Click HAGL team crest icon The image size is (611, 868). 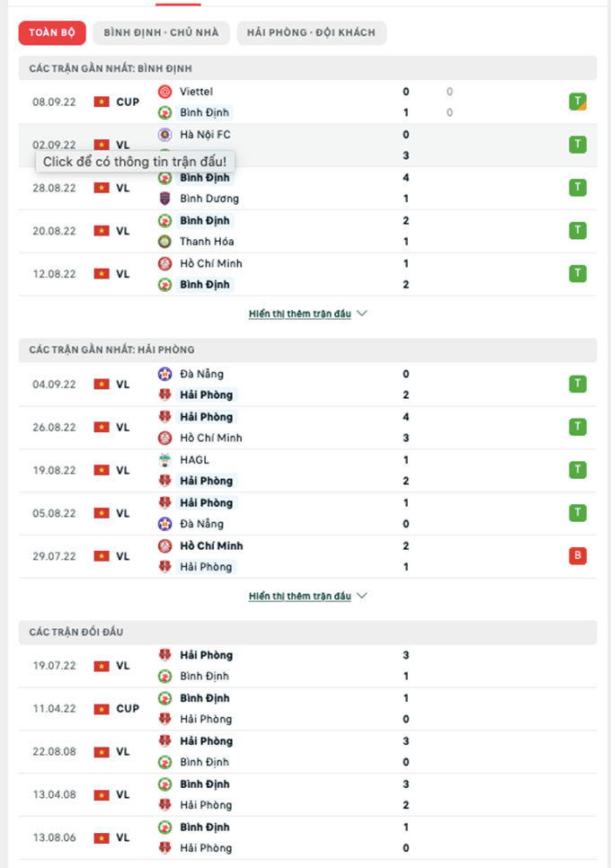(x=165, y=460)
